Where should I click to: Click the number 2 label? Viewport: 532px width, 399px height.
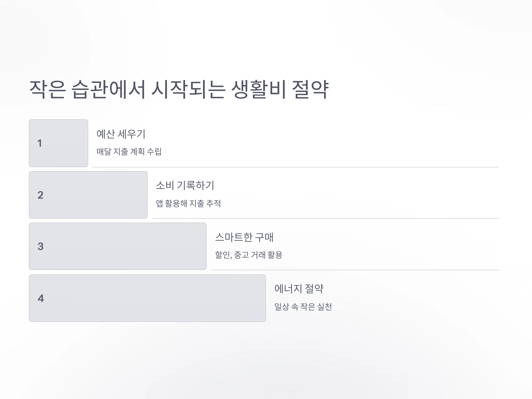point(40,195)
